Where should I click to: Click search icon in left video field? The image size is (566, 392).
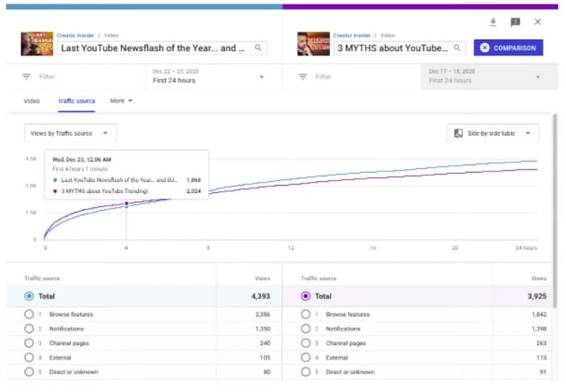(258, 48)
